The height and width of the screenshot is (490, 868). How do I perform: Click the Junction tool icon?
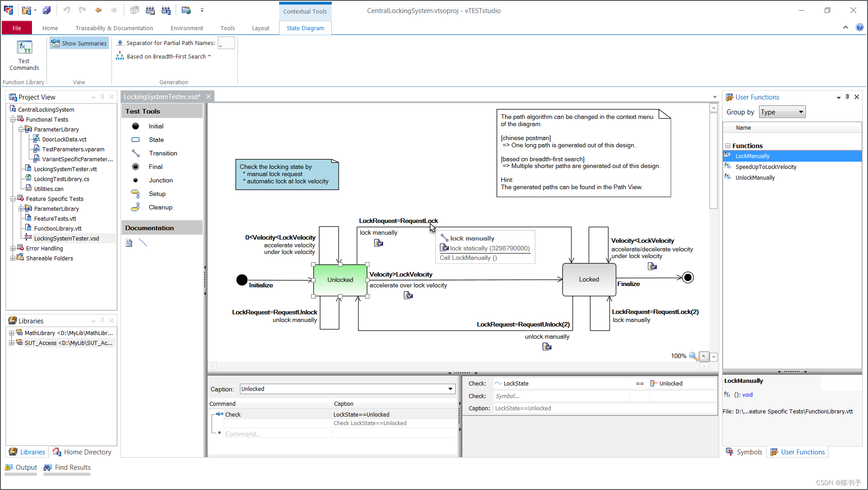tap(136, 180)
